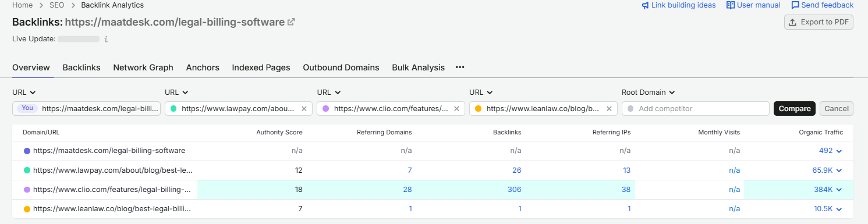This screenshot has width=868, height=224.
Task: Open the Bulk Analysis tab
Action: coord(418,67)
